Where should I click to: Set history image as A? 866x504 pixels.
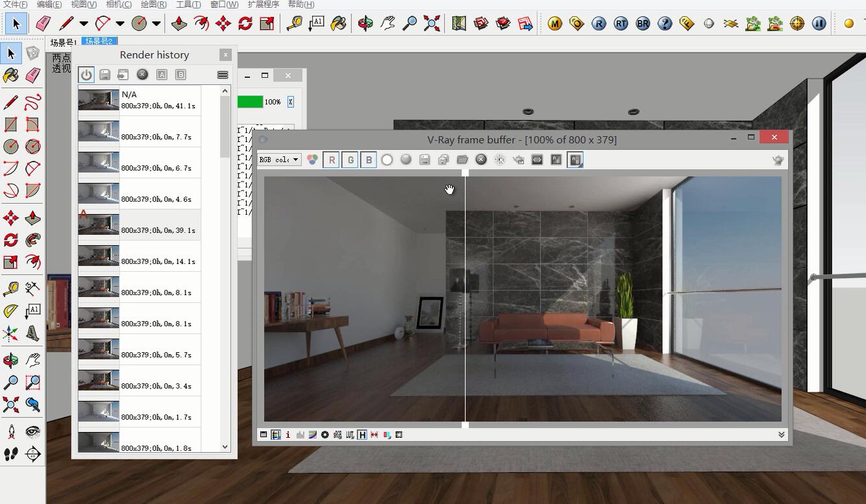pos(162,75)
